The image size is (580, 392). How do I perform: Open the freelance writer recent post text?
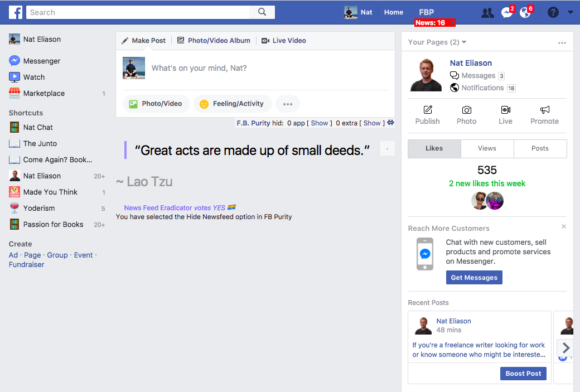coord(478,350)
